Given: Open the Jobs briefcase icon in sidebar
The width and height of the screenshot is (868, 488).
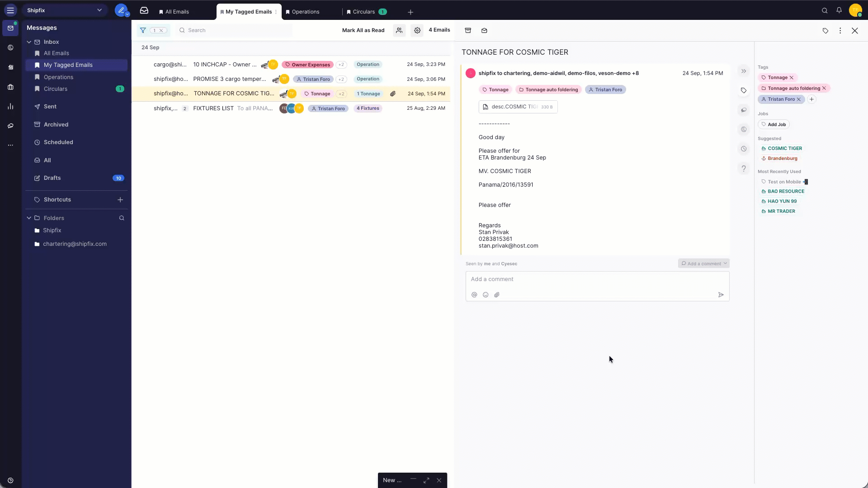Looking at the screenshot, I should tap(10, 87).
